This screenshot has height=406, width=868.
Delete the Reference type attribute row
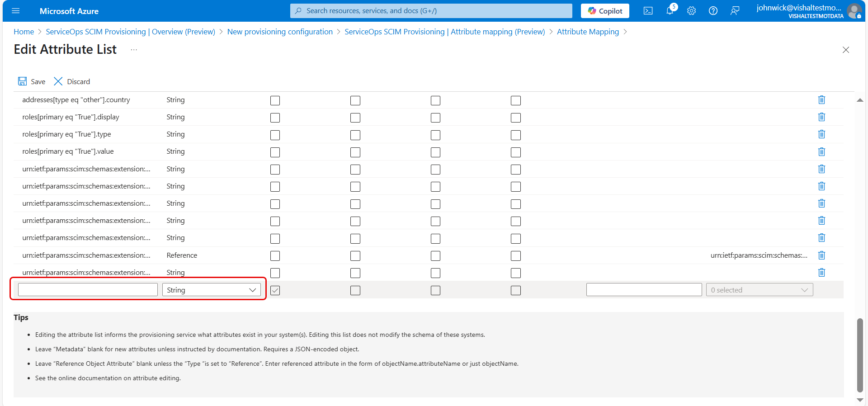tap(821, 255)
